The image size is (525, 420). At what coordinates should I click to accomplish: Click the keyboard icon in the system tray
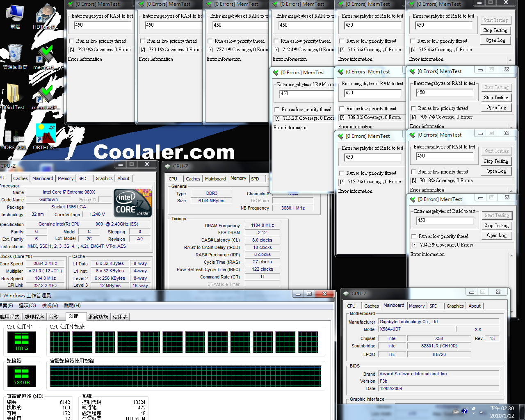pos(455,411)
